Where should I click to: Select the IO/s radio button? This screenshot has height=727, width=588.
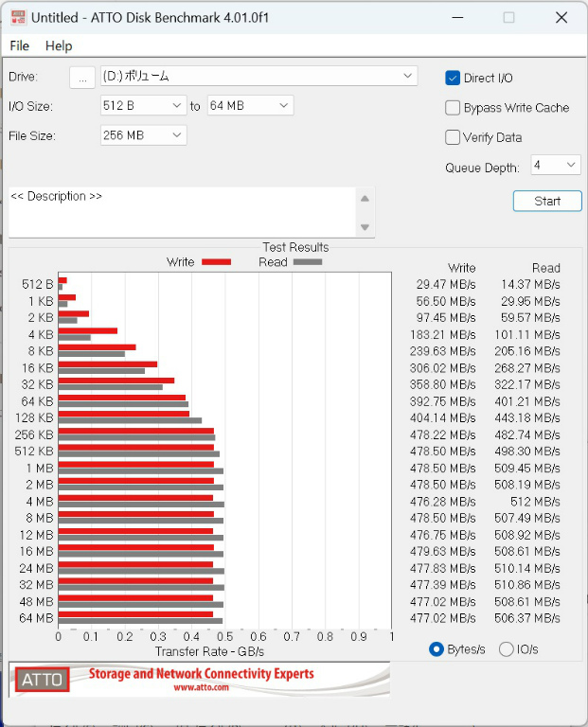(507, 649)
